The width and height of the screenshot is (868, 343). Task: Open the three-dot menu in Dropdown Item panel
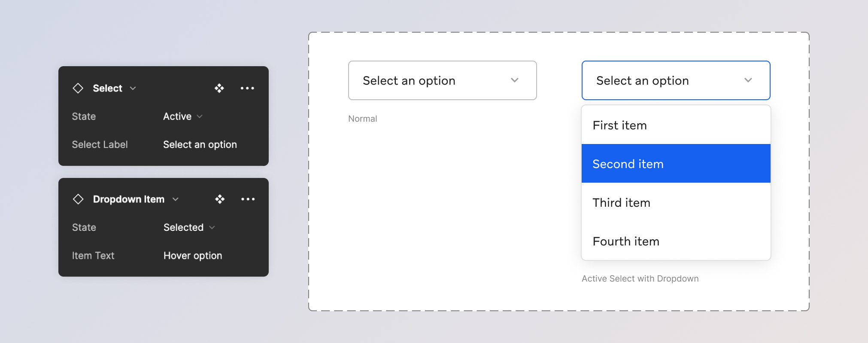(248, 199)
